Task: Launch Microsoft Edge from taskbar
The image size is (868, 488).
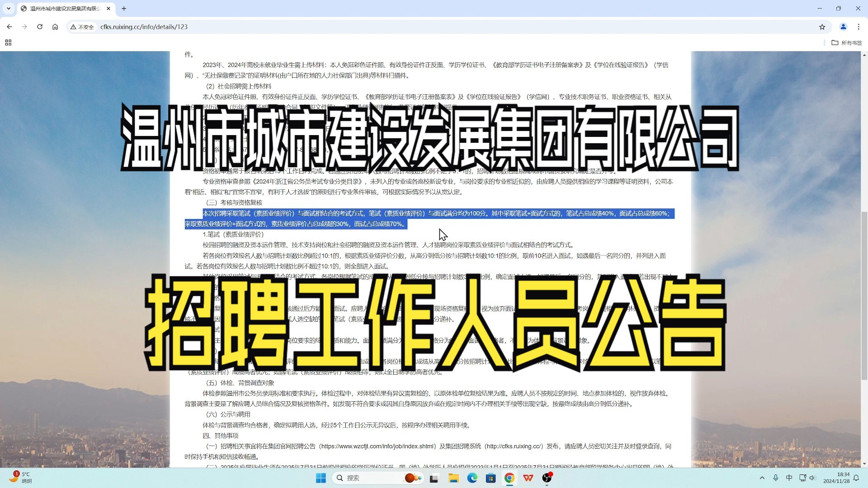Action: [x=472, y=478]
